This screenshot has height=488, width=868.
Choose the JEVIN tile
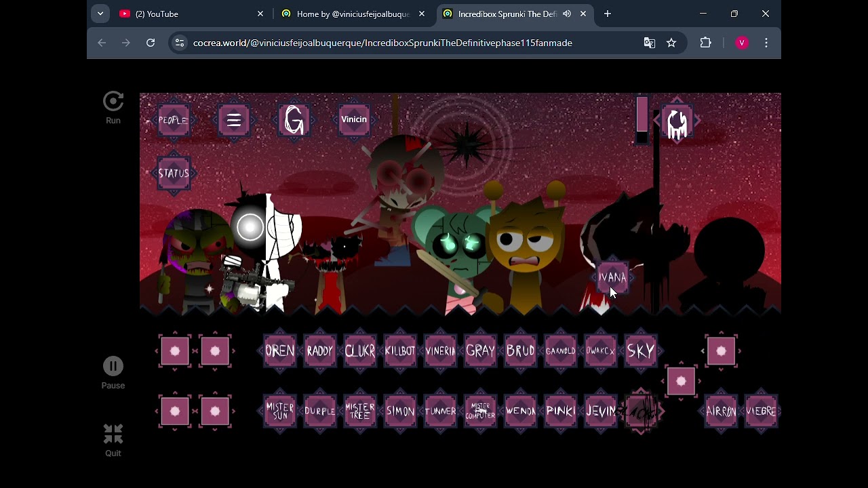pos(601,411)
